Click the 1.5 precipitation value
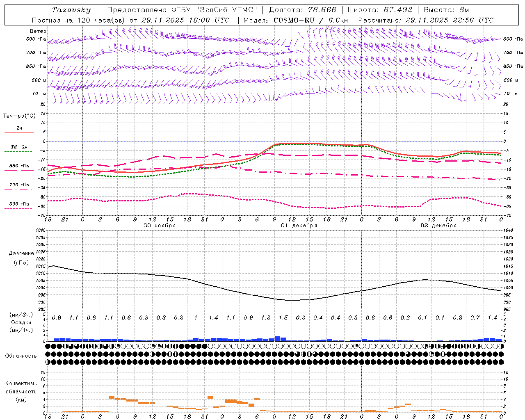The image size is (525, 420). coord(283,318)
